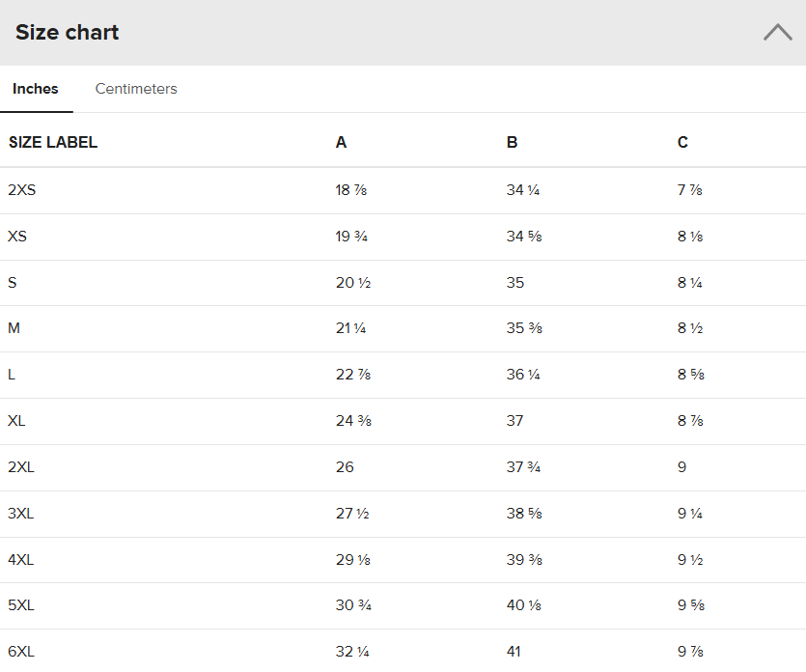Switch to the Centimeters tab
The width and height of the screenshot is (806, 672).
pyautogui.click(x=136, y=89)
